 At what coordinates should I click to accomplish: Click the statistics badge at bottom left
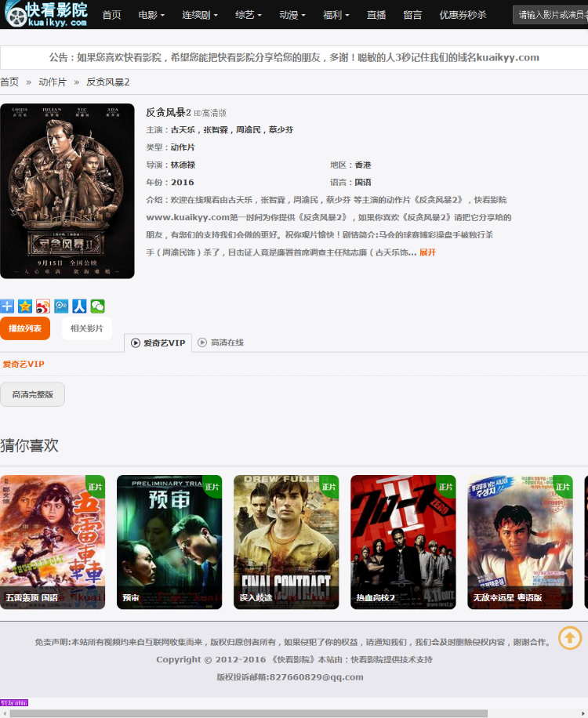[14, 702]
